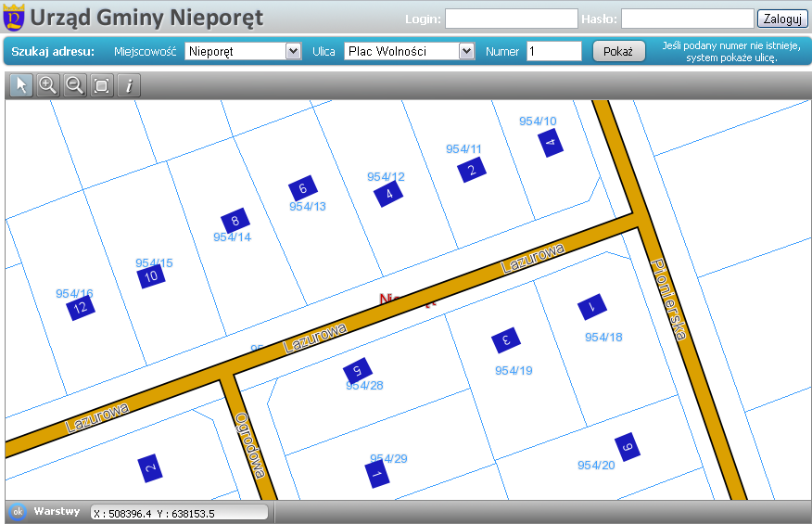Click the Urząd Gminy crest logo

15,18
